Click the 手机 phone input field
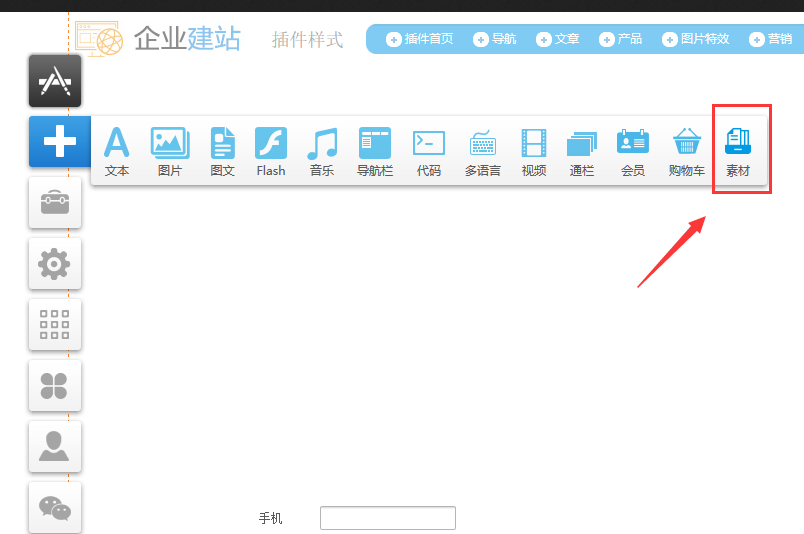Screen dimensions: 804x534 click(387, 518)
